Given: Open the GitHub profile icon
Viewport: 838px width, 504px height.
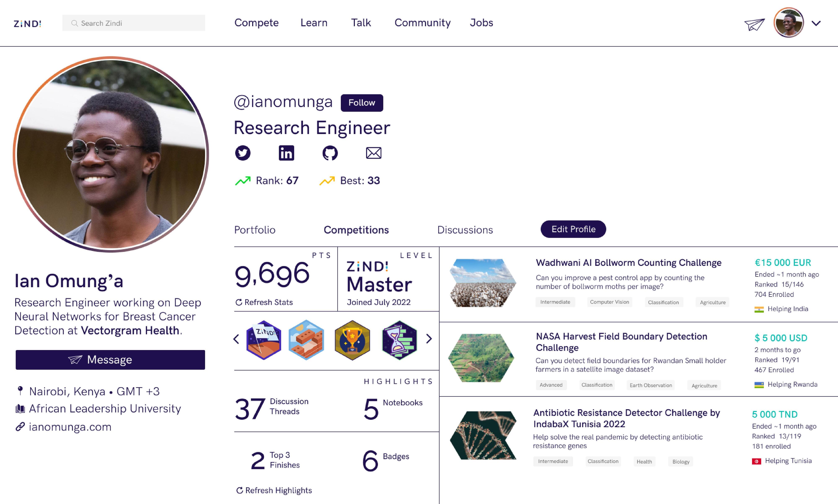Looking at the screenshot, I should [330, 153].
